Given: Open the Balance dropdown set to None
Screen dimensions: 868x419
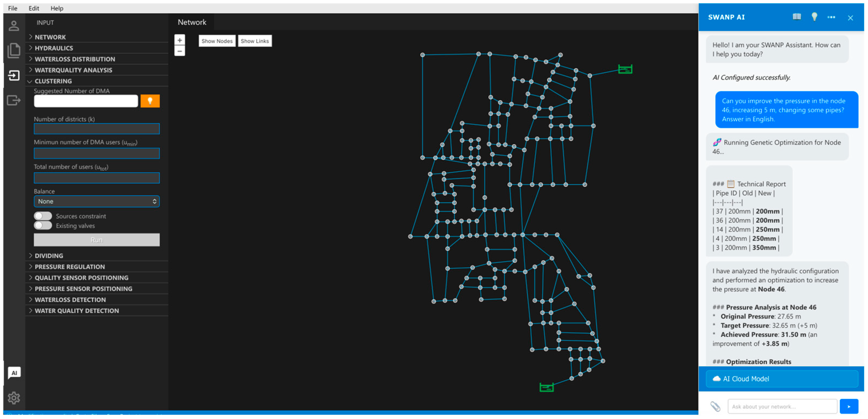Looking at the screenshot, I should (97, 201).
